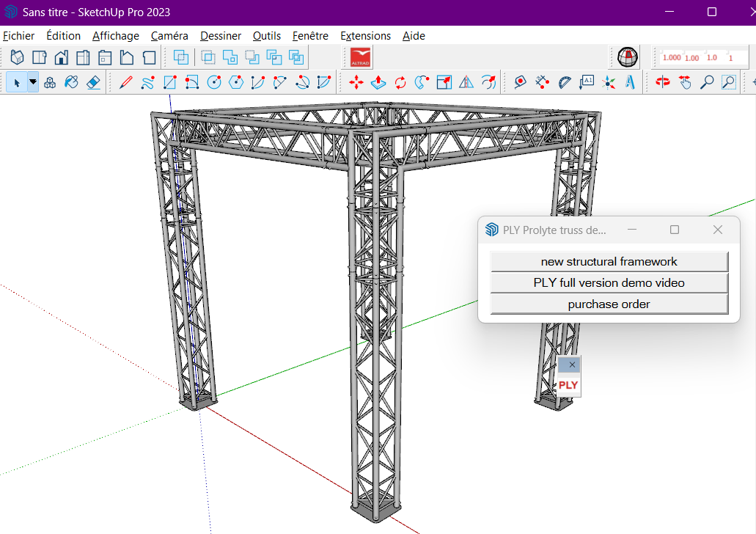Select the Pan hand tool

coord(686,82)
